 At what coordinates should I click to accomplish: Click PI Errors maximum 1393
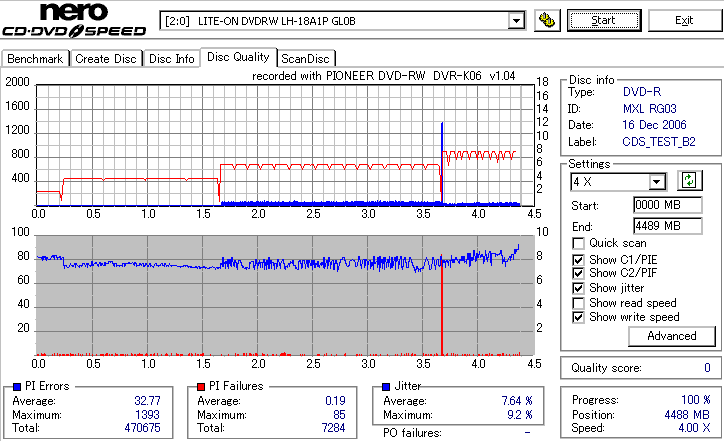tap(147, 415)
